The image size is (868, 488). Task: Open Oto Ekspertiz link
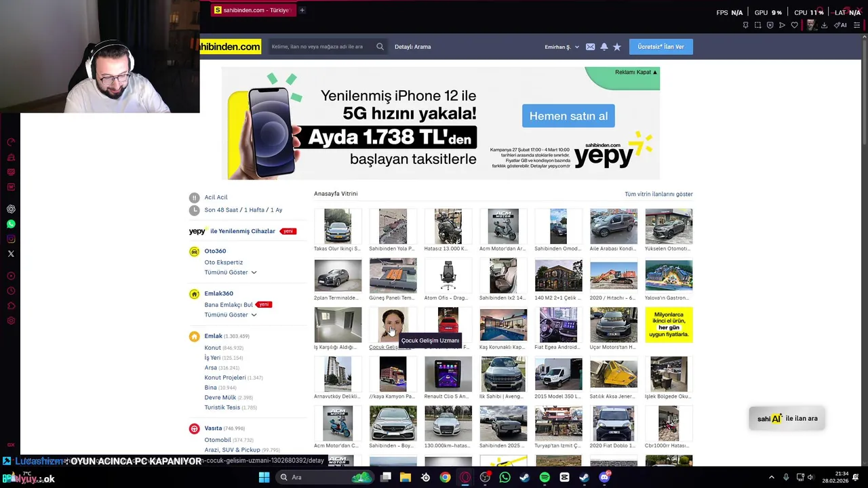[223, 262]
